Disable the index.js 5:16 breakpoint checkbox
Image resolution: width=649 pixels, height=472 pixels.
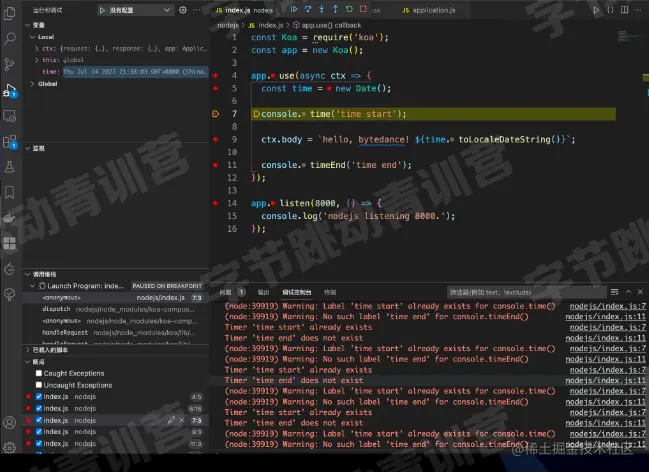[39, 408]
